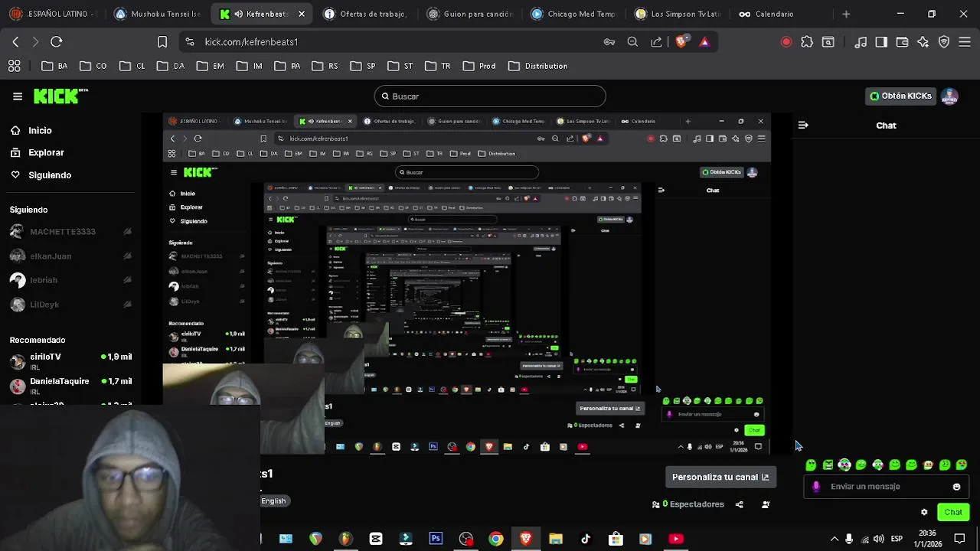Screen dimensions: 980x551
Task: Open a new browser tab
Action: pyautogui.click(x=846, y=14)
